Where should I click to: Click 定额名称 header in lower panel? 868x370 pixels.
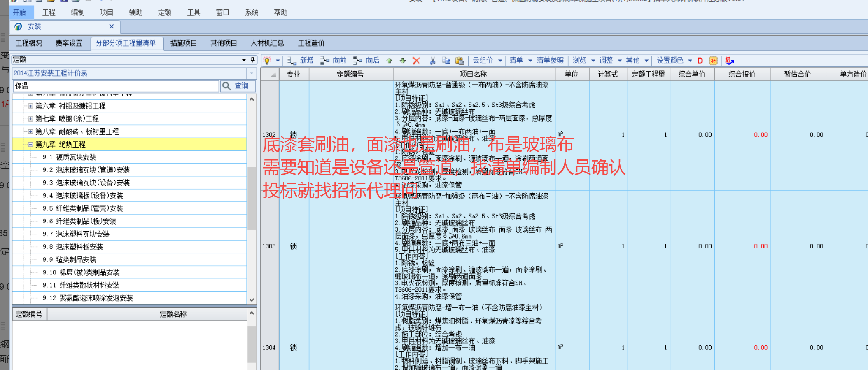[x=173, y=314]
